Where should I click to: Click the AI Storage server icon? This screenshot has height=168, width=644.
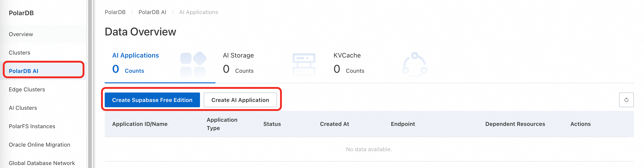[x=304, y=65]
